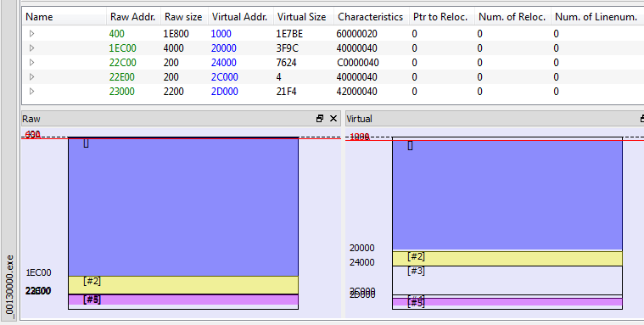Sort by the Raw size column header
Image resolution: width=644 pixels, height=325 pixels.
click(x=185, y=17)
